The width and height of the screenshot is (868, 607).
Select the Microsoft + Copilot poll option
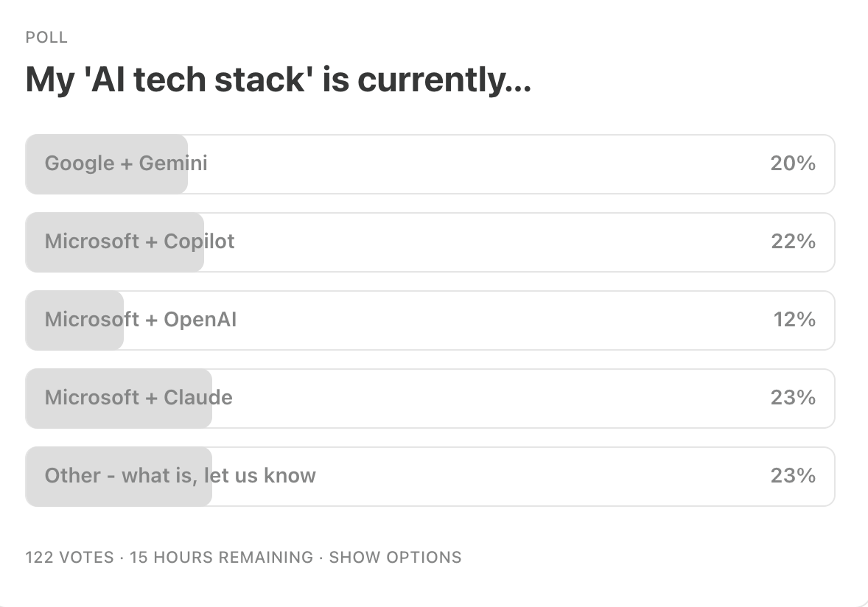coord(430,242)
